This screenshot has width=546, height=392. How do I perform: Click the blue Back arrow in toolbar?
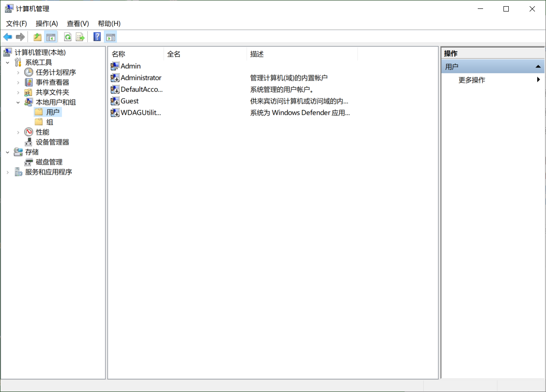(x=8, y=37)
